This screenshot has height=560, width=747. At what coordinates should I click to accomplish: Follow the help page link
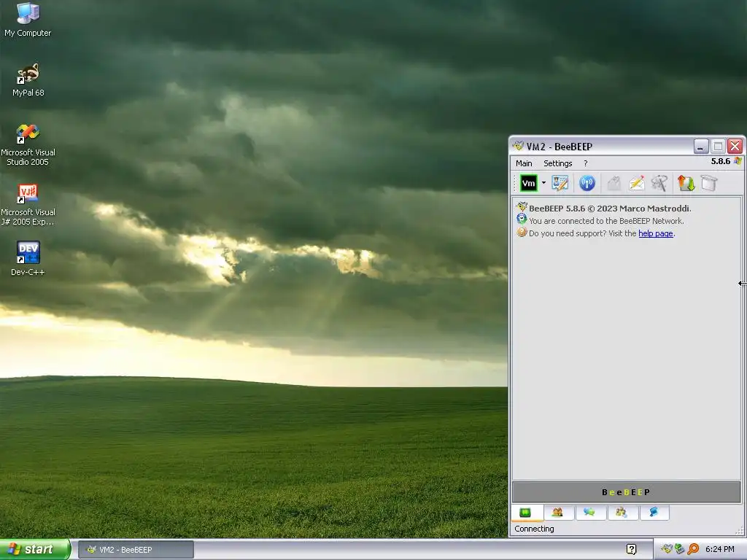click(656, 233)
